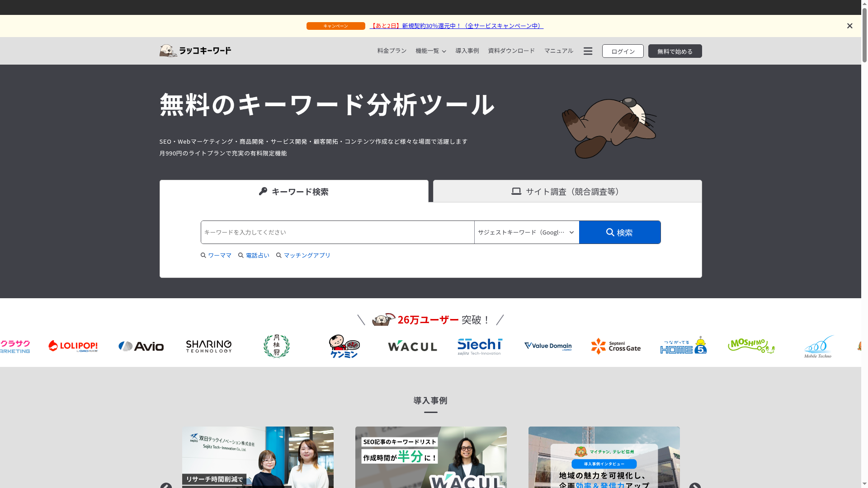Image resolution: width=868 pixels, height=488 pixels.
Task: Click the otter mascot illustration
Action: [609, 128]
